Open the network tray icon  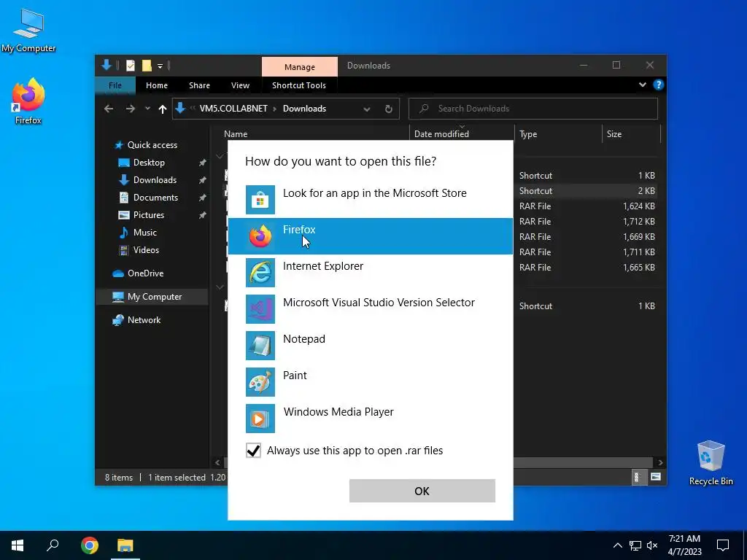coord(635,545)
